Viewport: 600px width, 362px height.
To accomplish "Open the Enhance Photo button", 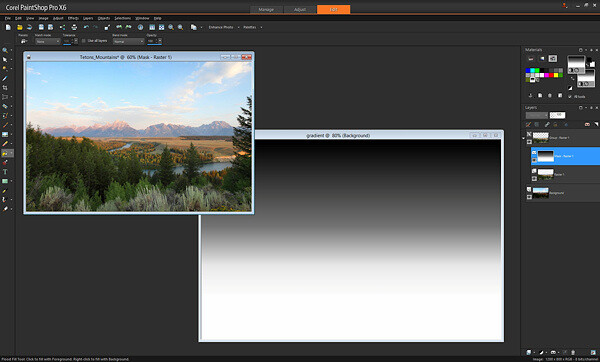I will point(221,27).
